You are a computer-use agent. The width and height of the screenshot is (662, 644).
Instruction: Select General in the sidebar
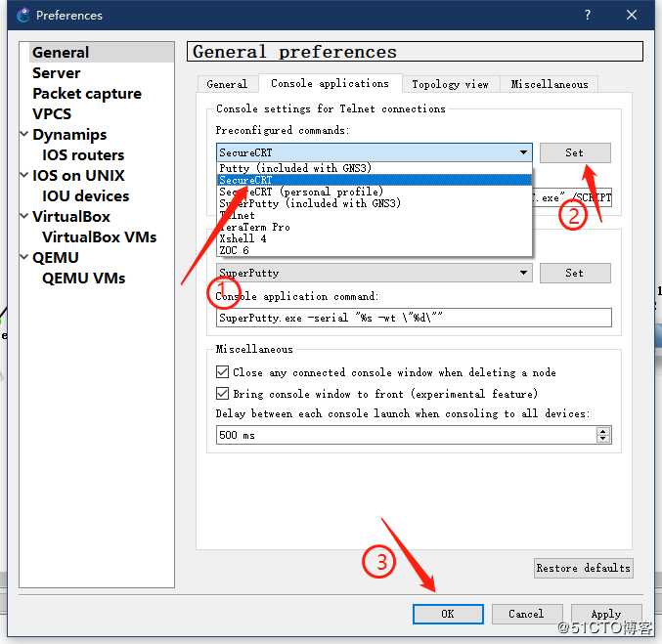pyautogui.click(x=61, y=53)
